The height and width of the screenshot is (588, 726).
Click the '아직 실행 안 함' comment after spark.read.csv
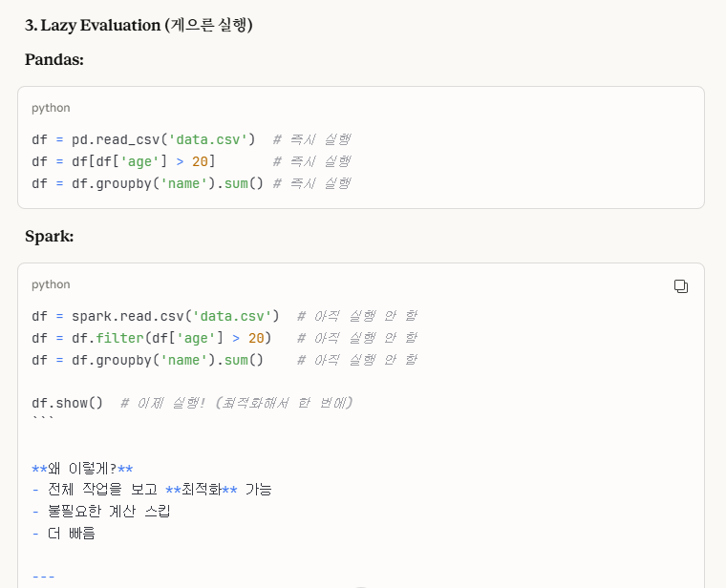(x=357, y=316)
